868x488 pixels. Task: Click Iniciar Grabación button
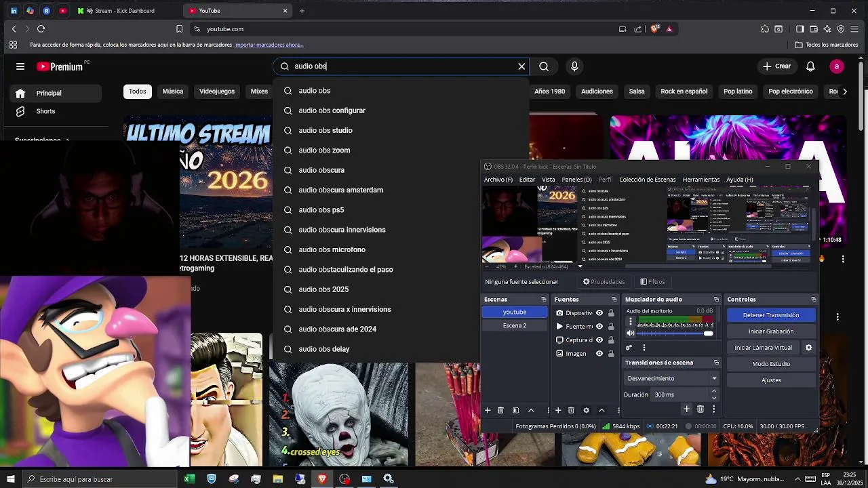point(771,331)
